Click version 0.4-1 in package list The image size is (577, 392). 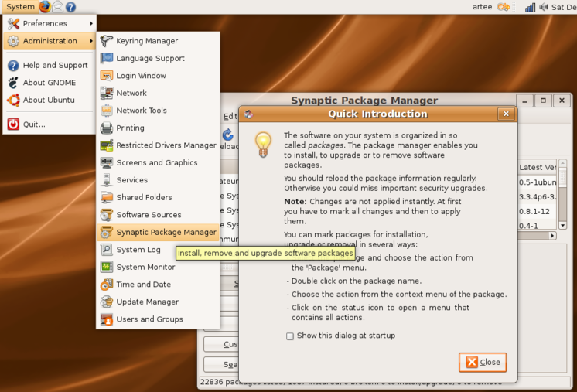[528, 226]
